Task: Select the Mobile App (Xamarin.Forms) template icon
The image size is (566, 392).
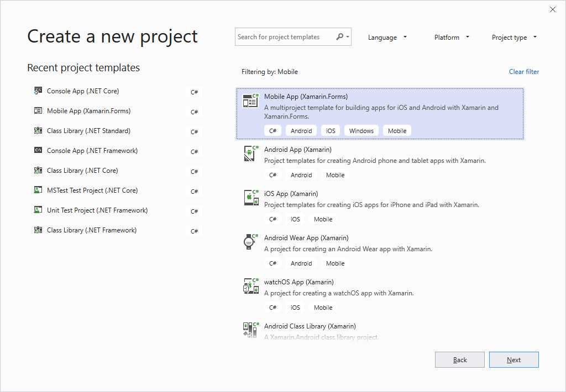Action: click(x=251, y=100)
